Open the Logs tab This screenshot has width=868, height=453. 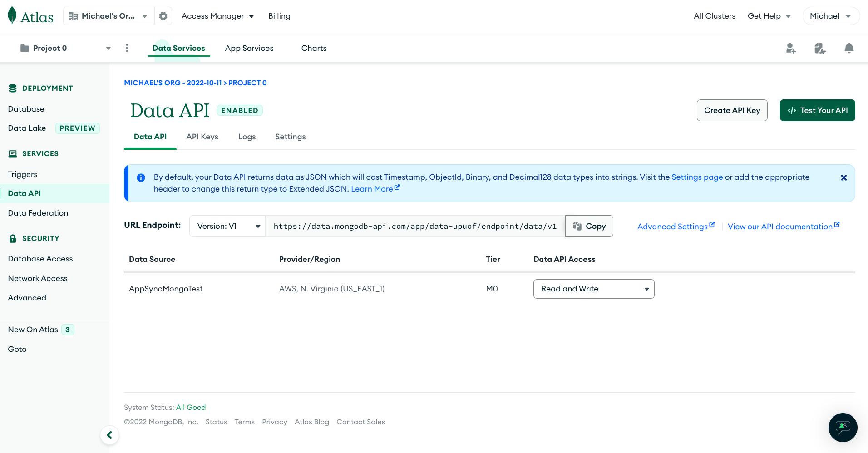point(247,137)
